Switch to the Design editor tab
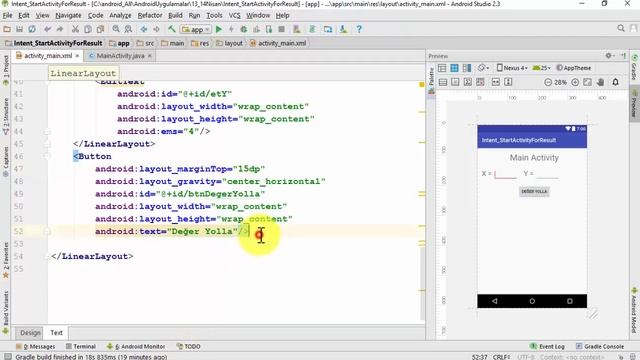This screenshot has height=360, width=640. [30, 333]
